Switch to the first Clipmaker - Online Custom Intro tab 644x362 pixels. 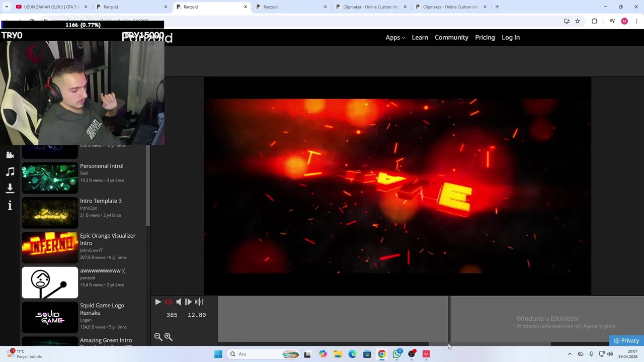click(371, 7)
